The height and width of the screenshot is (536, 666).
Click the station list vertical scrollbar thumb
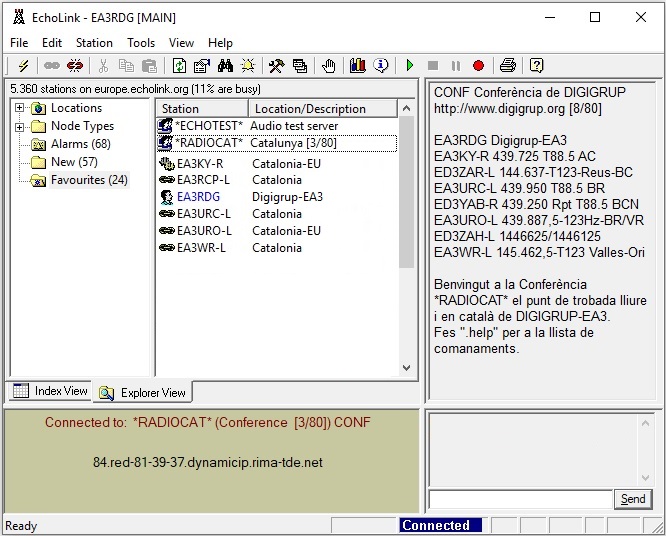pyautogui.click(x=406, y=192)
